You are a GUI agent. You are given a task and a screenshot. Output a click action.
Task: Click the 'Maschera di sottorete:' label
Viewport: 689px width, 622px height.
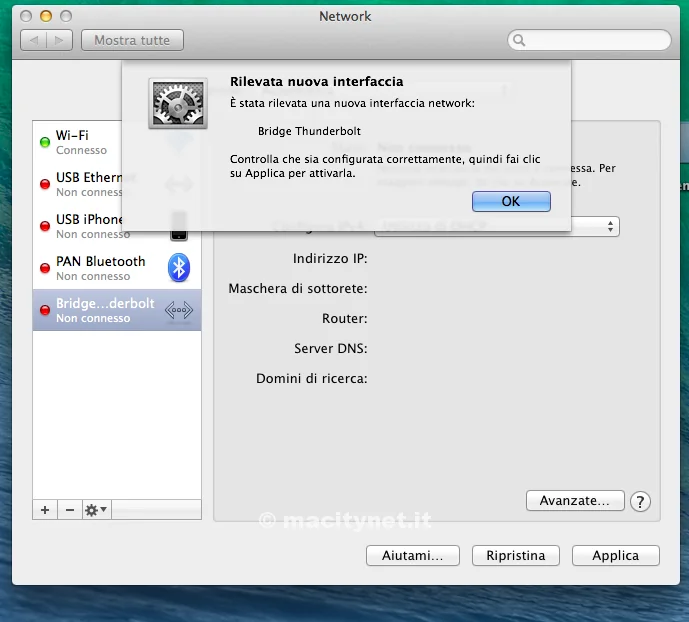[x=298, y=289]
